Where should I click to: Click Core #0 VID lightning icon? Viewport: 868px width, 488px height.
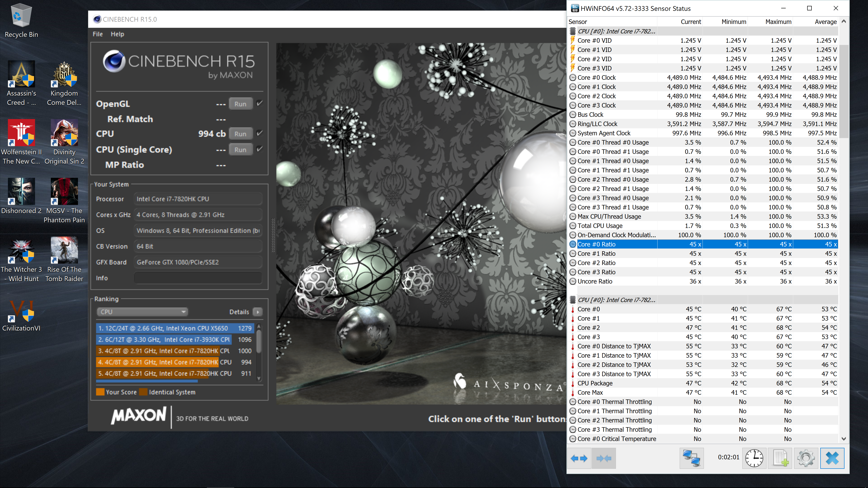(x=573, y=40)
